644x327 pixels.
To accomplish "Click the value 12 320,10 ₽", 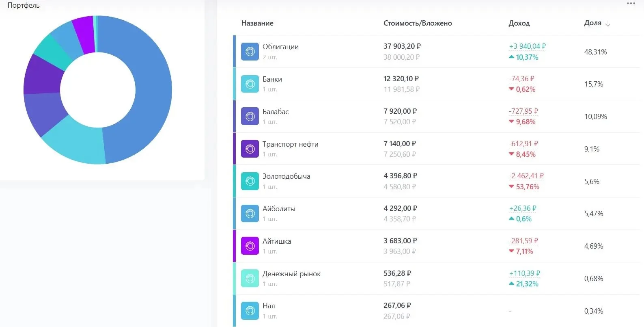I will (x=401, y=79).
